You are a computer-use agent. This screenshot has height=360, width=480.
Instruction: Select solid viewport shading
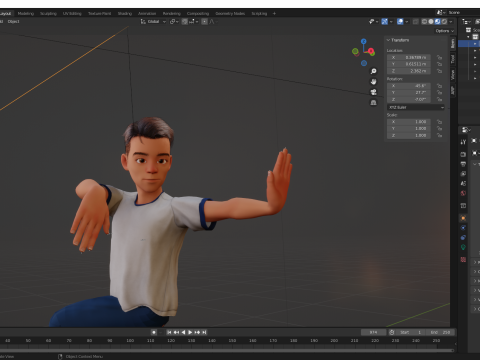[431, 21]
